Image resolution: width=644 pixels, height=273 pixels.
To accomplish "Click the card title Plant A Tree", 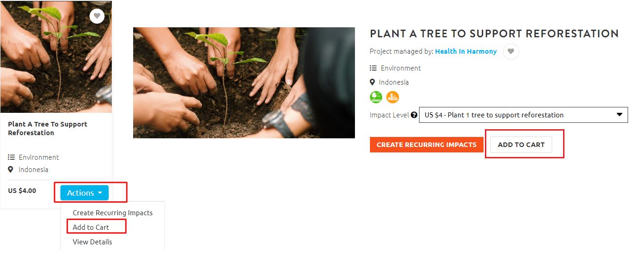I will [48, 128].
